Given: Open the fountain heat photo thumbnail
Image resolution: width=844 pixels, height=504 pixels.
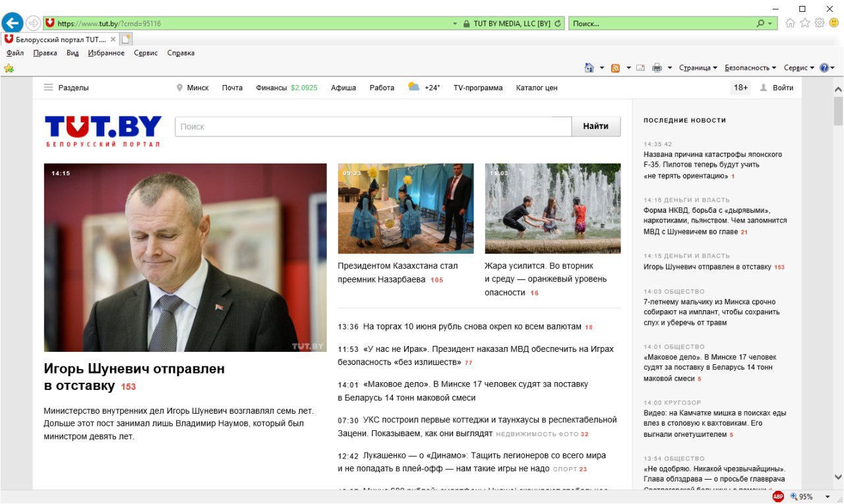Looking at the screenshot, I should tap(553, 208).
